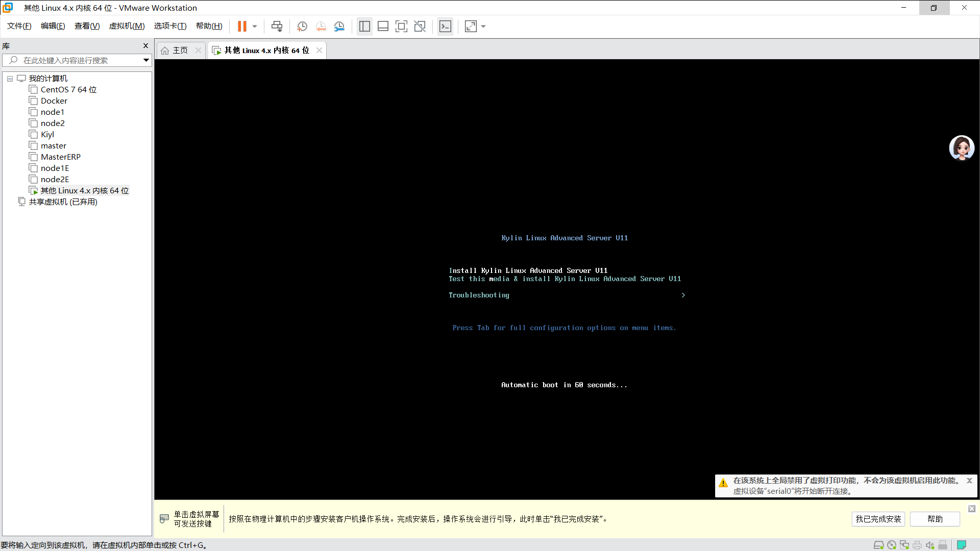This screenshot has width=980, height=551.
Task: Send Ctrl+Alt+Del to the guest
Action: tap(276, 26)
